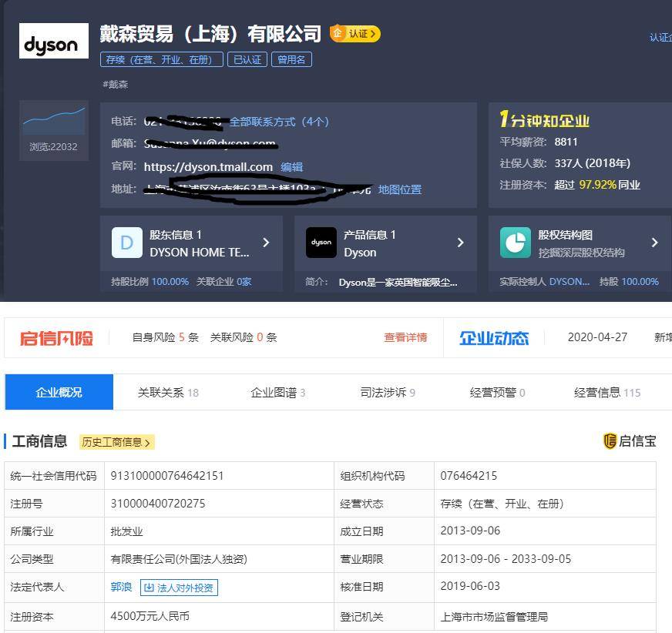Screen dimensions: 672x633
Task: Open the dyson.tmall.com website link
Action: tap(208, 166)
